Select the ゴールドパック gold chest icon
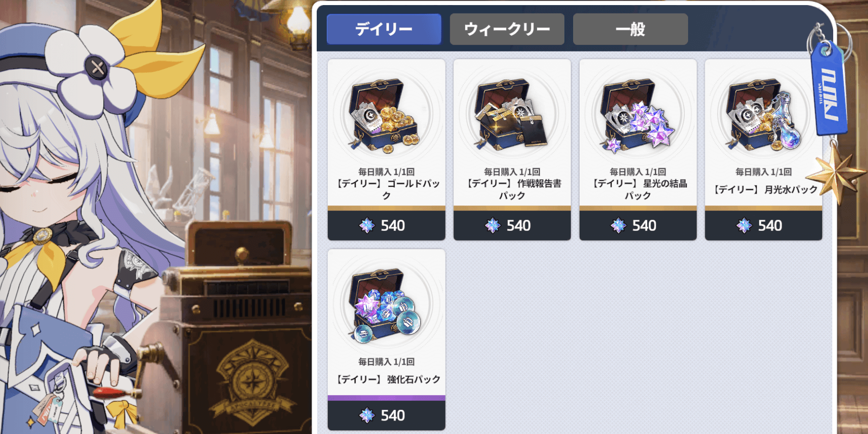 tap(386, 115)
